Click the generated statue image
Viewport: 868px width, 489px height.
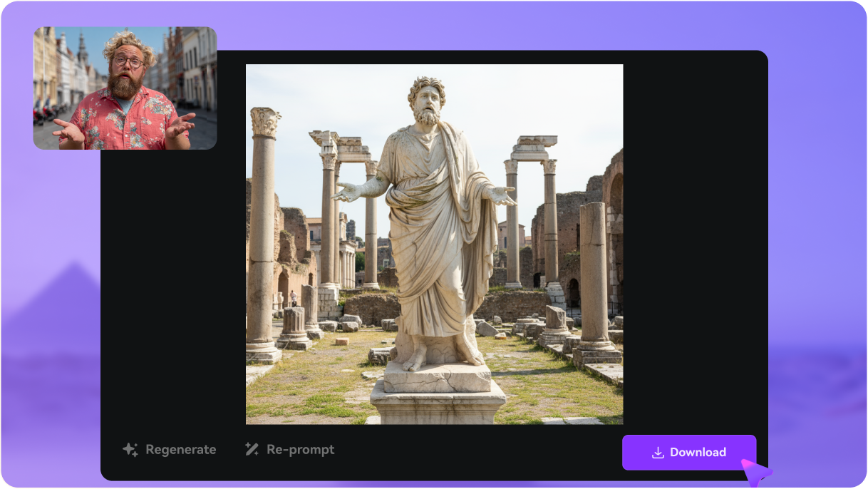pos(434,244)
